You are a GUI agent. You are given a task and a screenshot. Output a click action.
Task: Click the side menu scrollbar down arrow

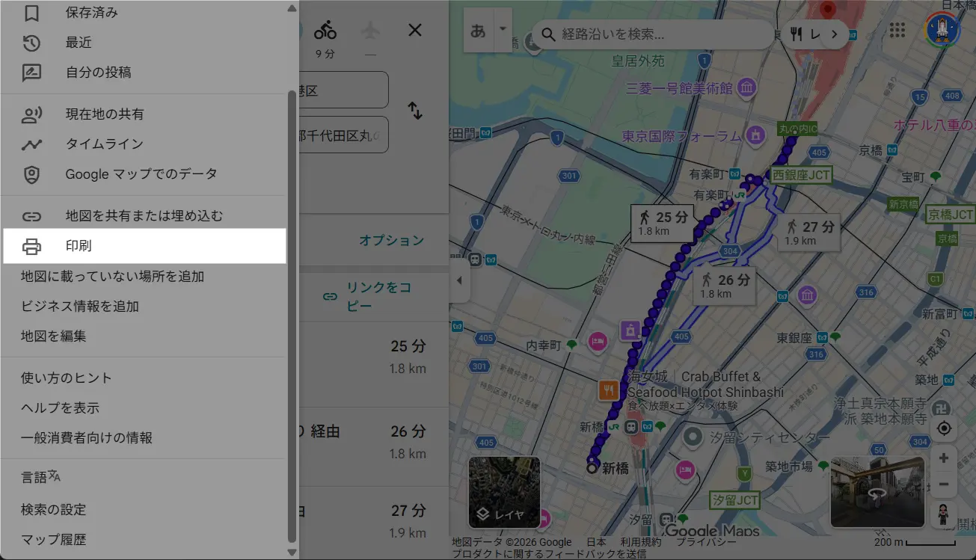coord(292,552)
